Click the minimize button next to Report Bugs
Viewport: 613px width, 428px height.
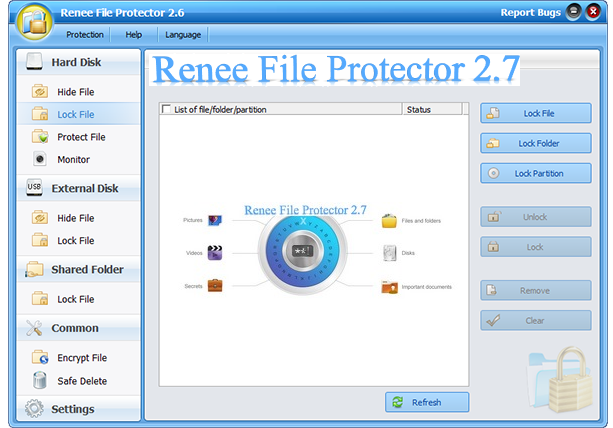pyautogui.click(x=574, y=12)
